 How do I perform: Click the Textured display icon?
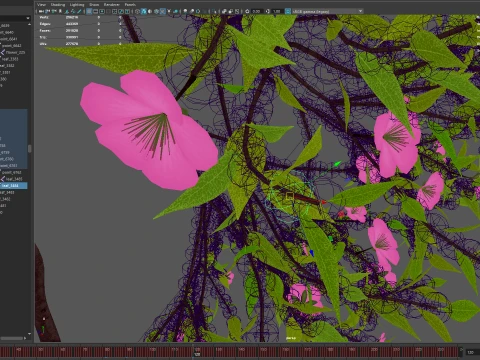pyautogui.click(x=162, y=11)
